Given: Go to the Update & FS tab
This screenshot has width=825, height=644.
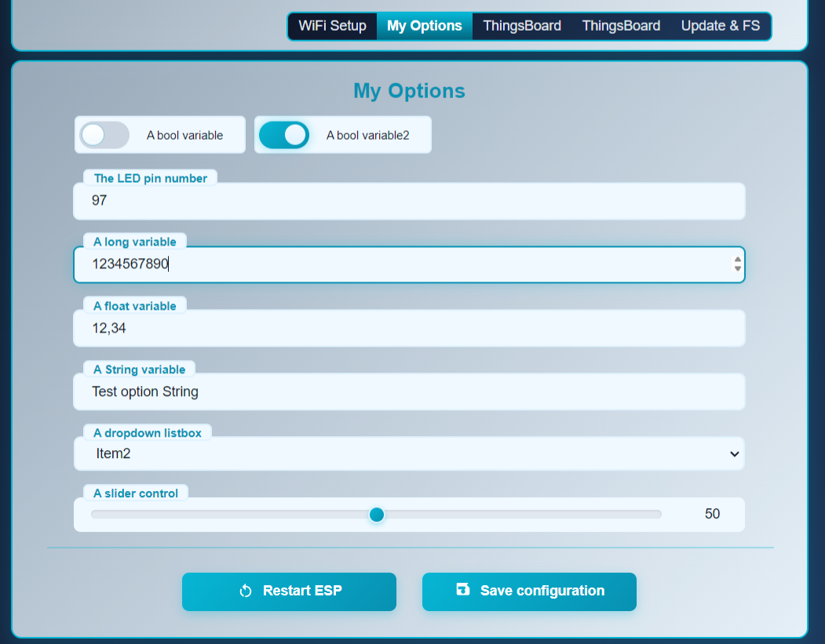Looking at the screenshot, I should coord(721,26).
